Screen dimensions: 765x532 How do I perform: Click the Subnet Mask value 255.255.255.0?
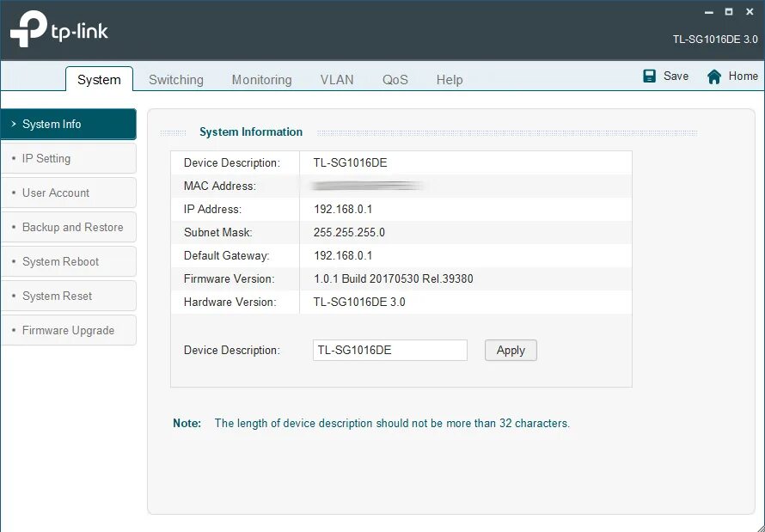tap(349, 233)
